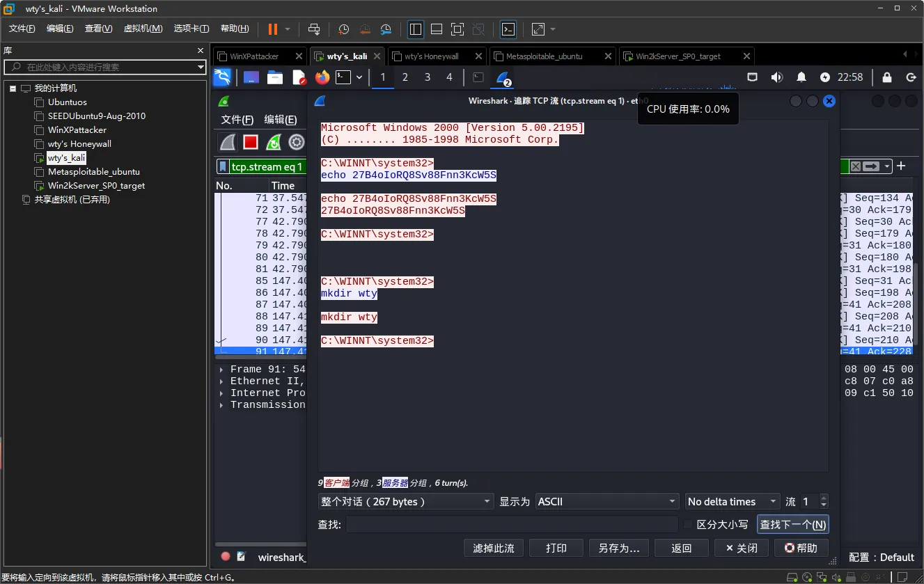Click the stream number stepper arrows
The width and height of the screenshot is (924, 584).
point(824,501)
